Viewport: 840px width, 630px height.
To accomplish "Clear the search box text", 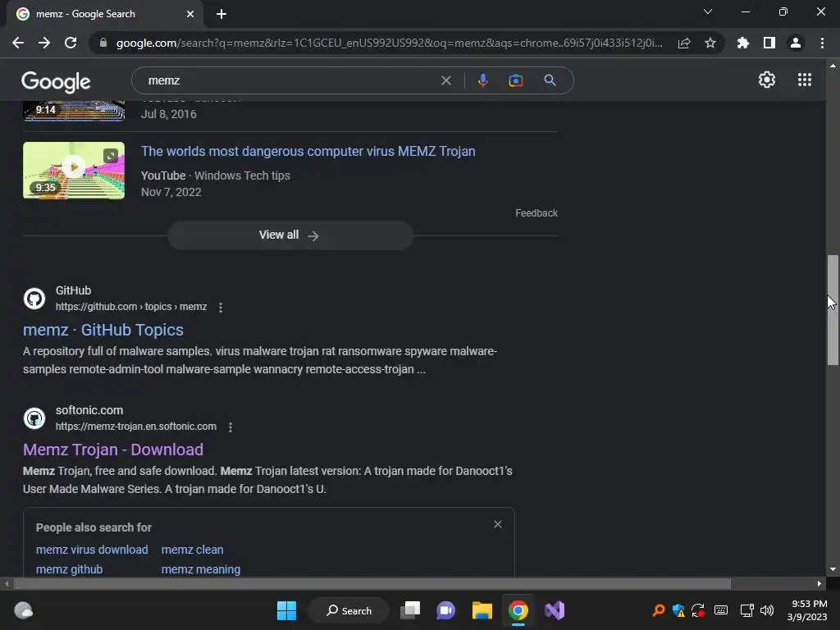I will [445, 80].
